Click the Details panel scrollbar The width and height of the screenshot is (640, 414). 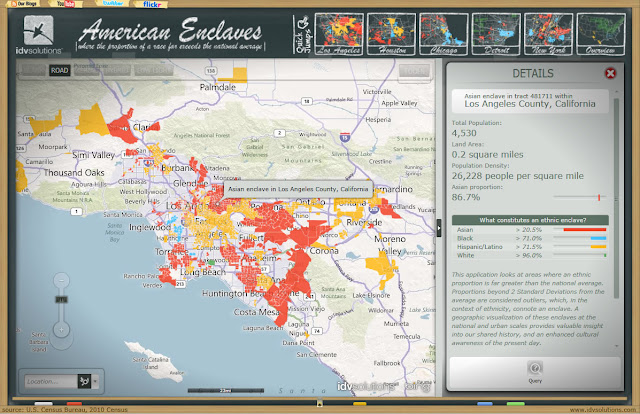click(616, 198)
